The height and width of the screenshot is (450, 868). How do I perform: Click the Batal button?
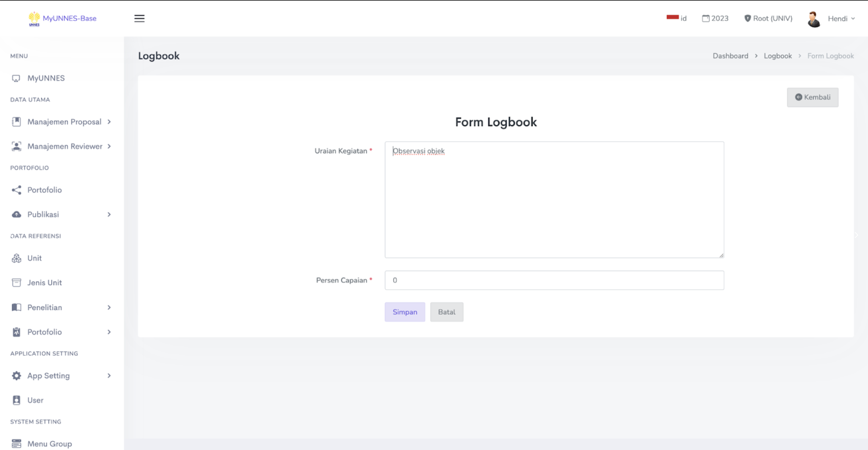446,312
